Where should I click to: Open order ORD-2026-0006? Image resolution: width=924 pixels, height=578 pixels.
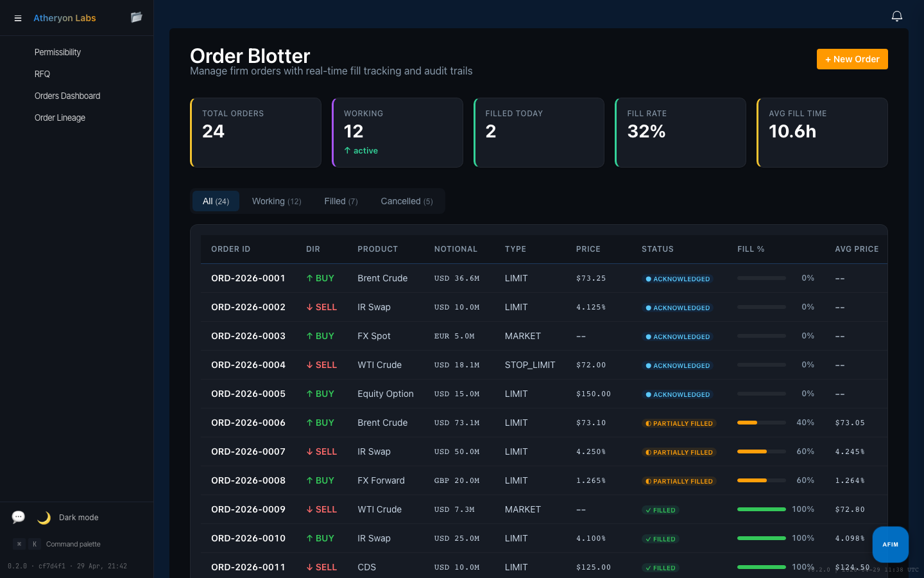click(x=248, y=423)
